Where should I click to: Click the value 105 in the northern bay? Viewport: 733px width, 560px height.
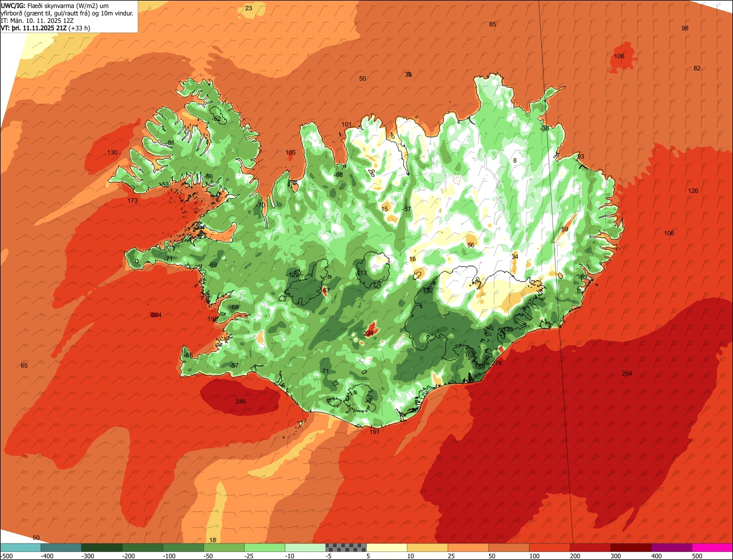click(290, 152)
